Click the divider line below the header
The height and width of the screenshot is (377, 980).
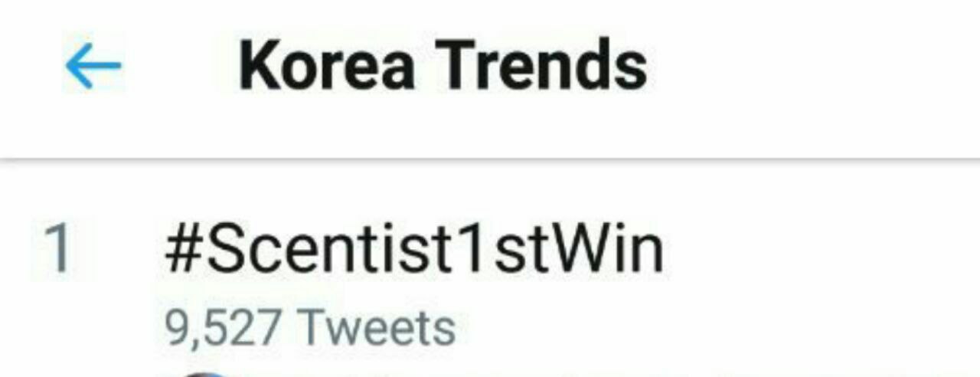pos(490,160)
